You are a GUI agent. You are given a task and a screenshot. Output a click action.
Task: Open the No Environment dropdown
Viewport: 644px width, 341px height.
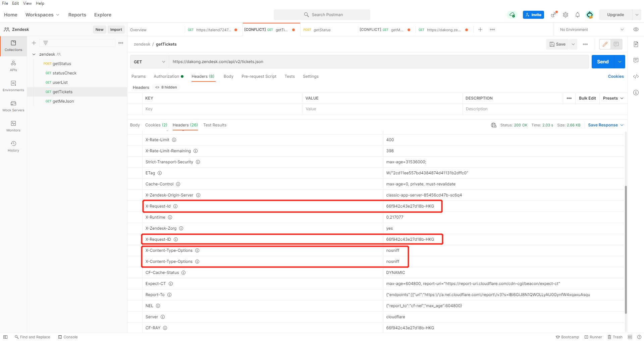[x=590, y=30]
